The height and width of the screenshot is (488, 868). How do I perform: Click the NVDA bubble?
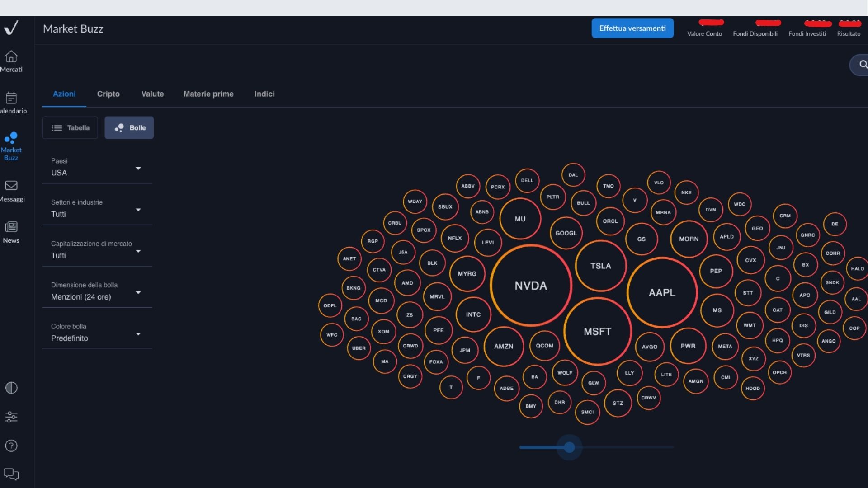point(531,286)
